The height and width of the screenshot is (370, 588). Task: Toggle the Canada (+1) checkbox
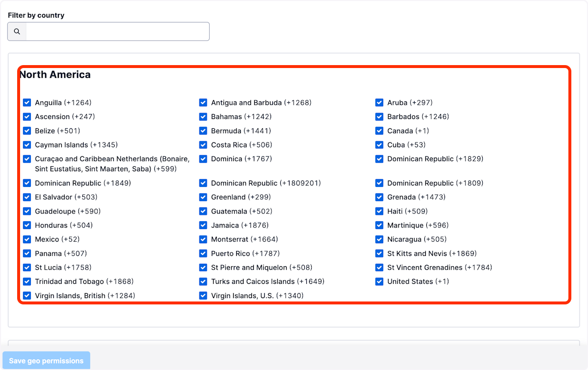pos(379,131)
